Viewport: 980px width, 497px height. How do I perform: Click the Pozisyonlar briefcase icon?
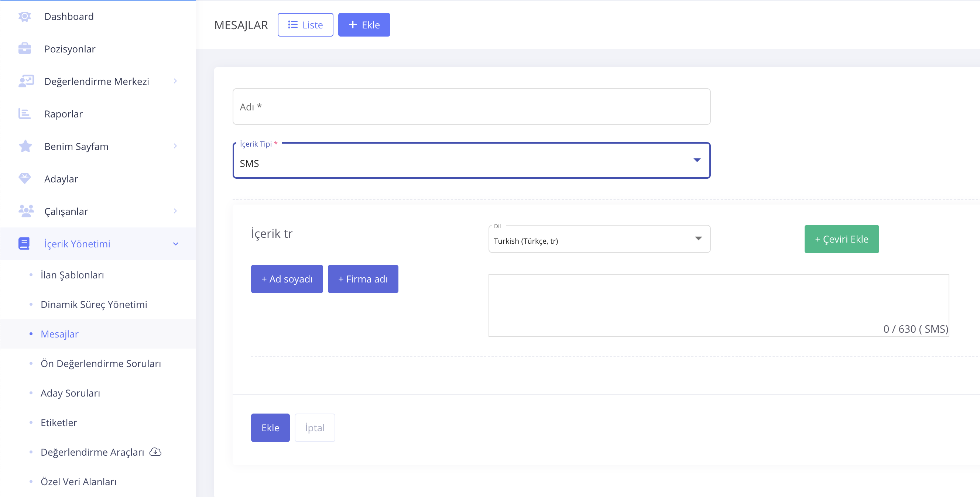pyautogui.click(x=25, y=49)
